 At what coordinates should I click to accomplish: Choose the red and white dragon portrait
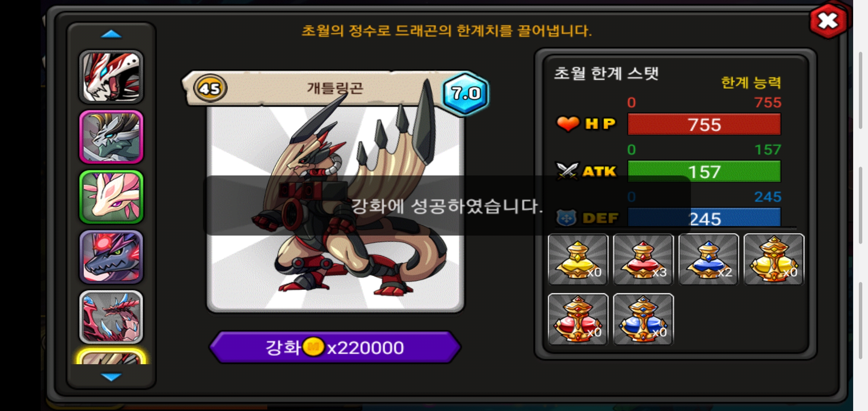coord(111,77)
